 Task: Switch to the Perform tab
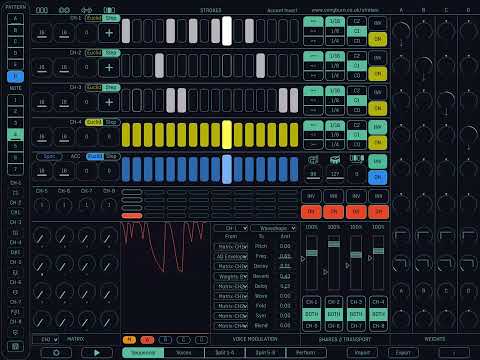[306, 352]
